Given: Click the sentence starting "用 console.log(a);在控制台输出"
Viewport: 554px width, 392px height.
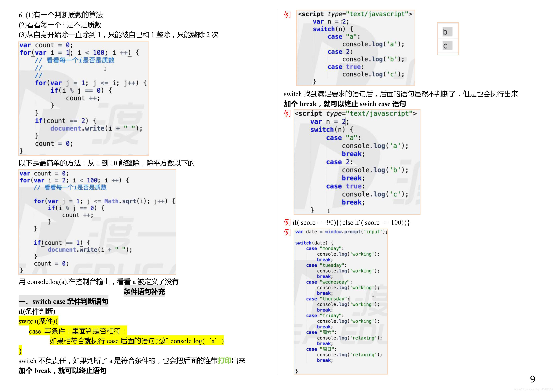Looking at the screenshot, I should [x=98, y=282].
